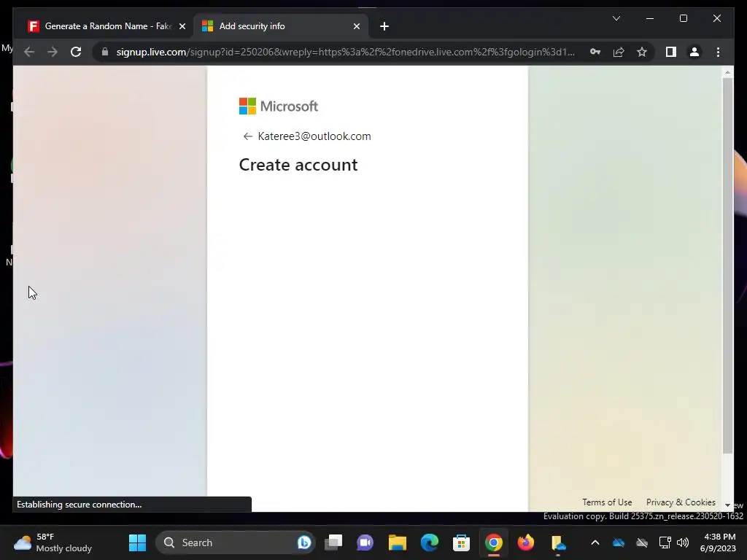The width and height of the screenshot is (747, 560).
Task: Share this page icon in address bar
Action: tap(619, 52)
